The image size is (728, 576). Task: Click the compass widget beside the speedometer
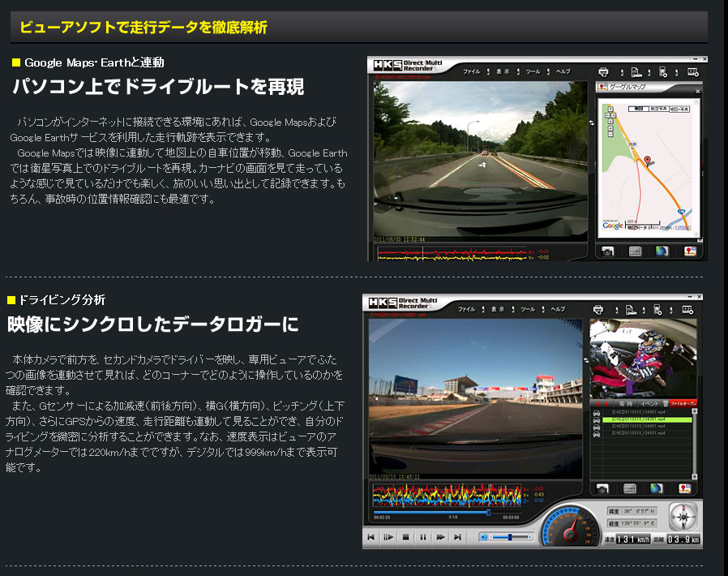(683, 517)
